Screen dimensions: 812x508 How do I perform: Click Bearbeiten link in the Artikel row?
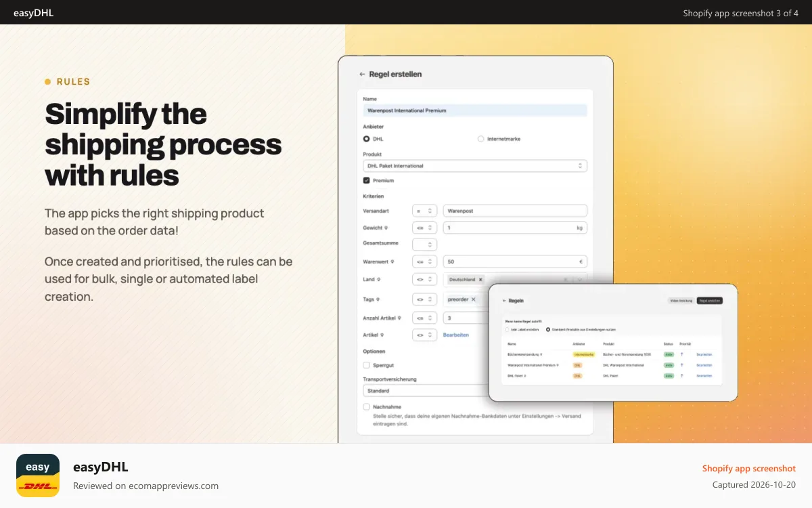click(456, 335)
